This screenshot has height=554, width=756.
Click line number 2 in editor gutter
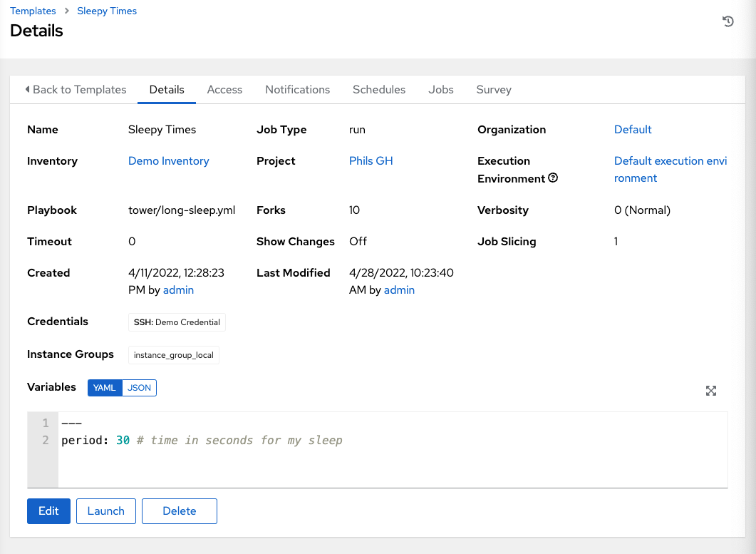(46, 440)
